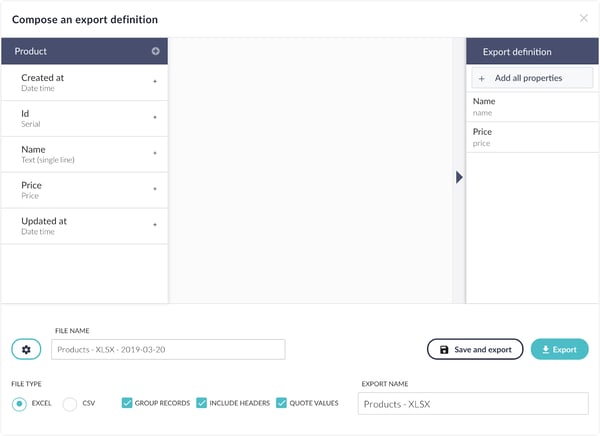Image resolution: width=600 pixels, height=436 pixels.
Task: Click the Save and export button
Action: tap(475, 349)
